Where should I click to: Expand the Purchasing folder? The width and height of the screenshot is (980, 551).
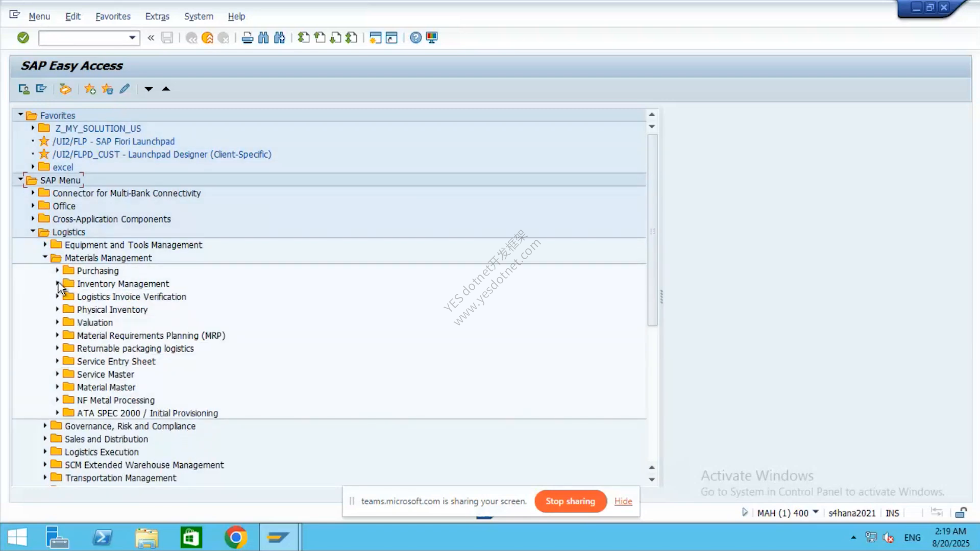point(57,270)
